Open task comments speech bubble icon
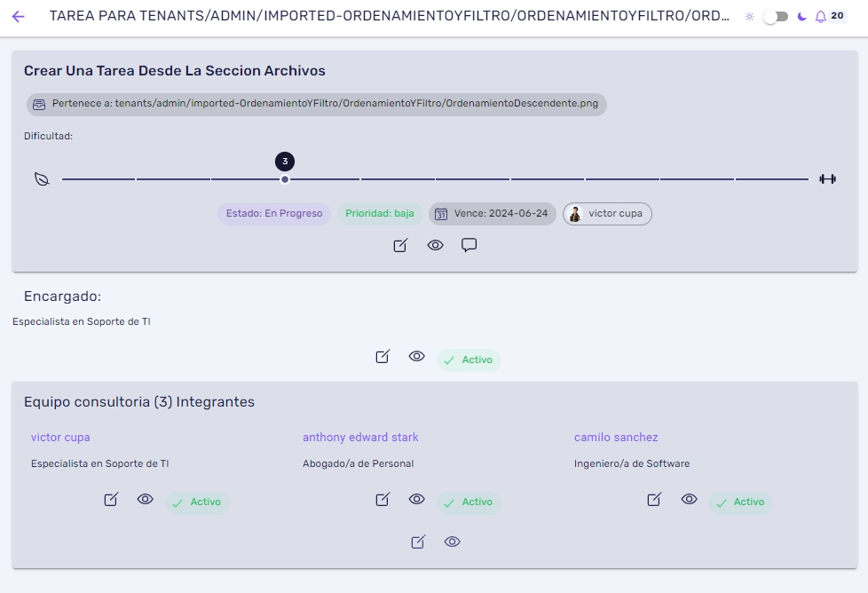Viewport: 868px width, 593px height. coord(469,245)
